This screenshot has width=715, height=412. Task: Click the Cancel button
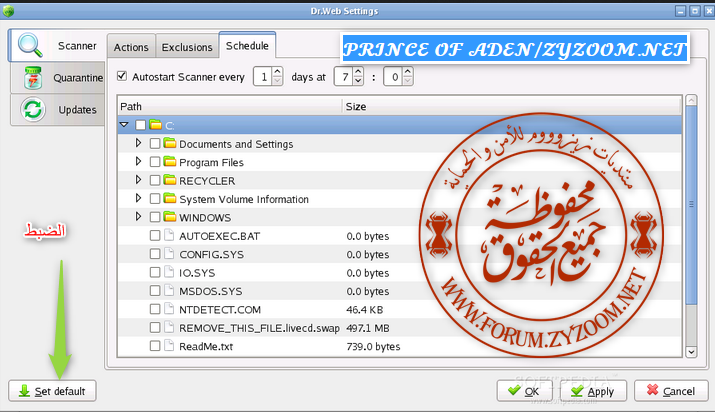click(x=671, y=391)
